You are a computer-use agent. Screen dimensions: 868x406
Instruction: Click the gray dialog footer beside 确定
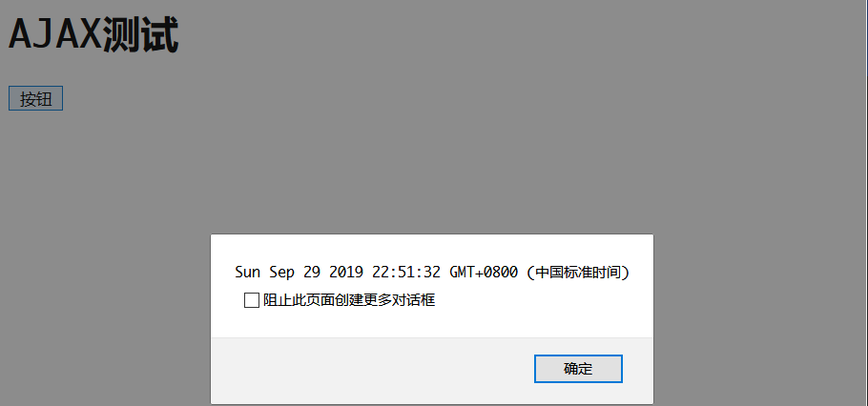click(371, 370)
